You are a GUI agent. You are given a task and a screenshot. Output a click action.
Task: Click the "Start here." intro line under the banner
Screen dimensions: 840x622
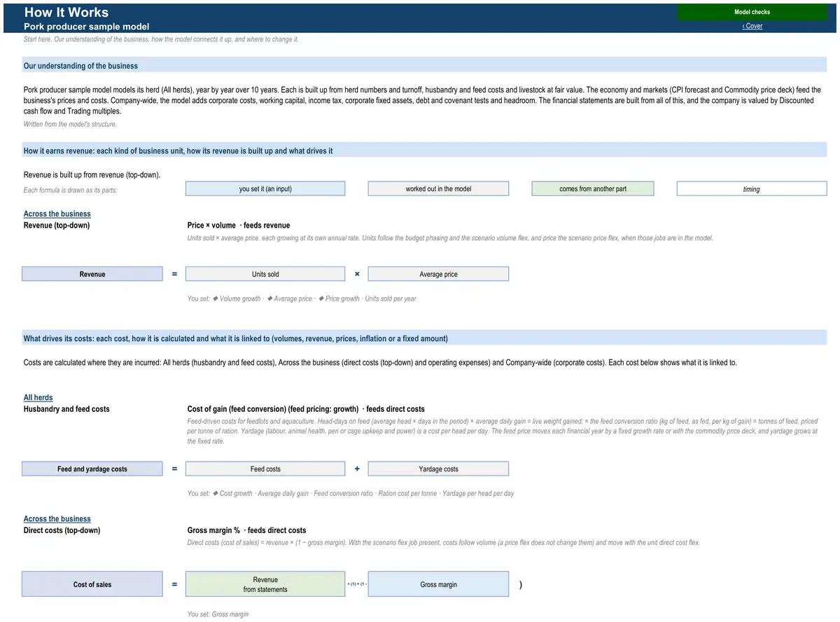click(x=161, y=39)
